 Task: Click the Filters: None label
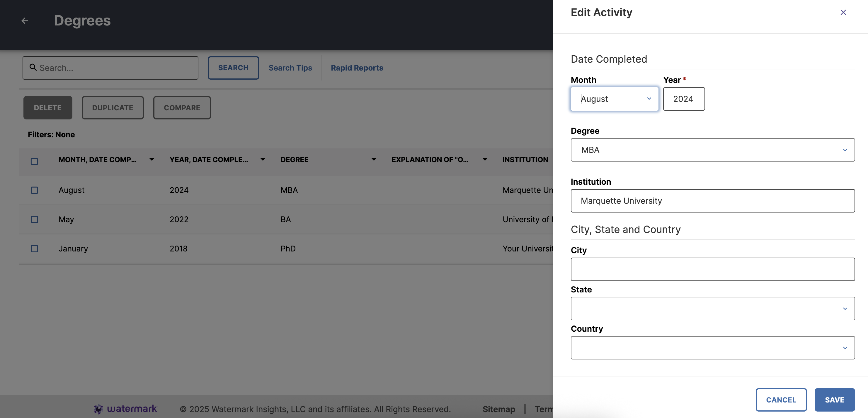tap(51, 135)
